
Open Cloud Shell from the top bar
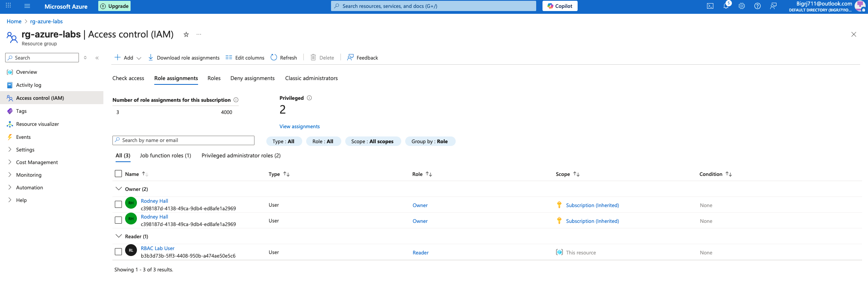[710, 6]
